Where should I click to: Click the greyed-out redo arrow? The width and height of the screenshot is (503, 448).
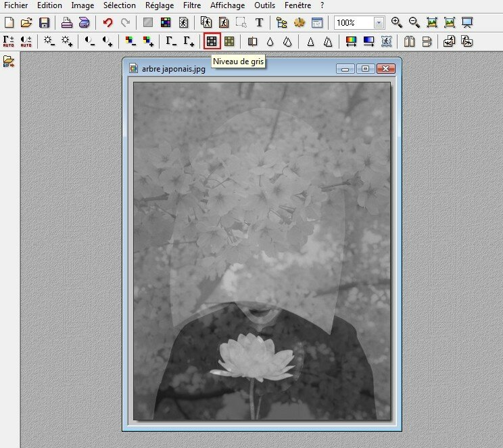click(x=125, y=23)
